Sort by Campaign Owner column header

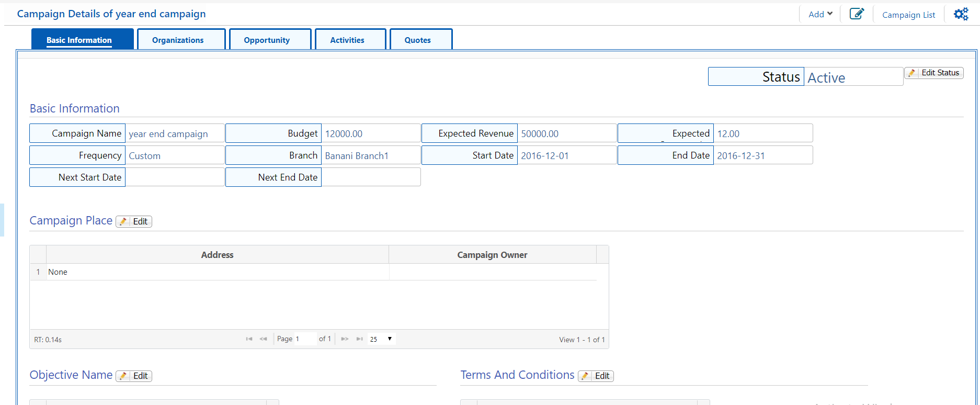(x=492, y=255)
